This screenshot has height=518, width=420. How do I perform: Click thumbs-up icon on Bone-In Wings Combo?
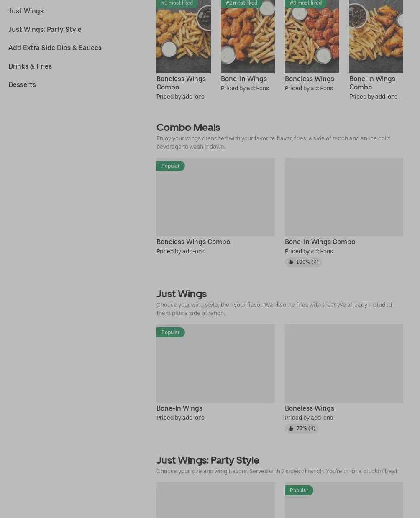[291, 262]
